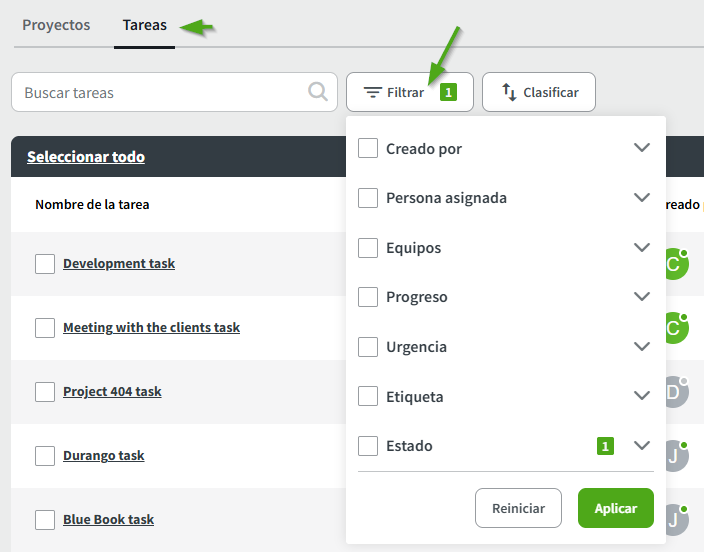Image resolution: width=704 pixels, height=552 pixels.
Task: Focus the Buscar tareas search field
Action: click(160, 92)
